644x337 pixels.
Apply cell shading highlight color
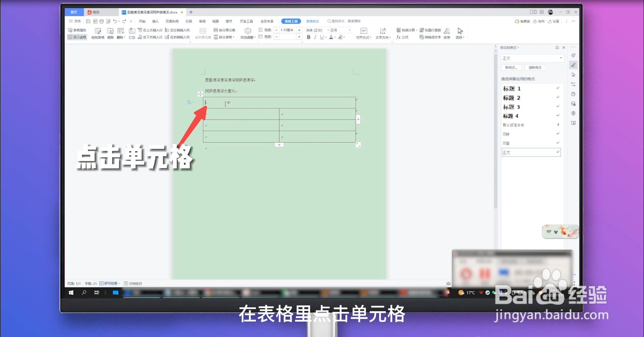(x=340, y=37)
